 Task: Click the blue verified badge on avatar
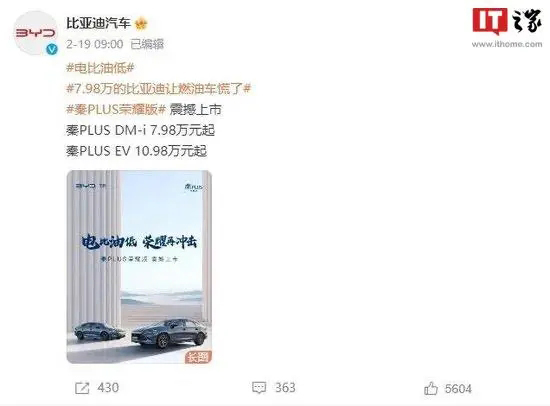pyautogui.click(x=52, y=49)
